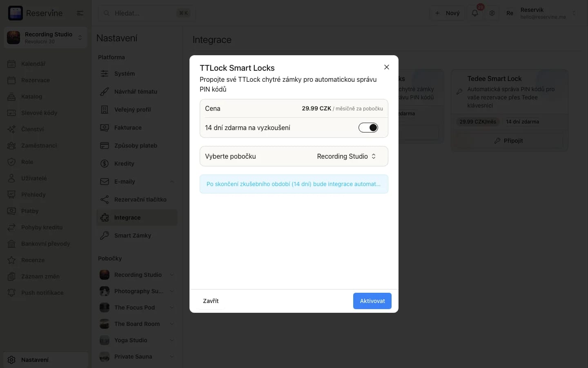588x368 pixels.
Task: Expand the Yoga Studio branch chevron
Action: [x=172, y=340]
